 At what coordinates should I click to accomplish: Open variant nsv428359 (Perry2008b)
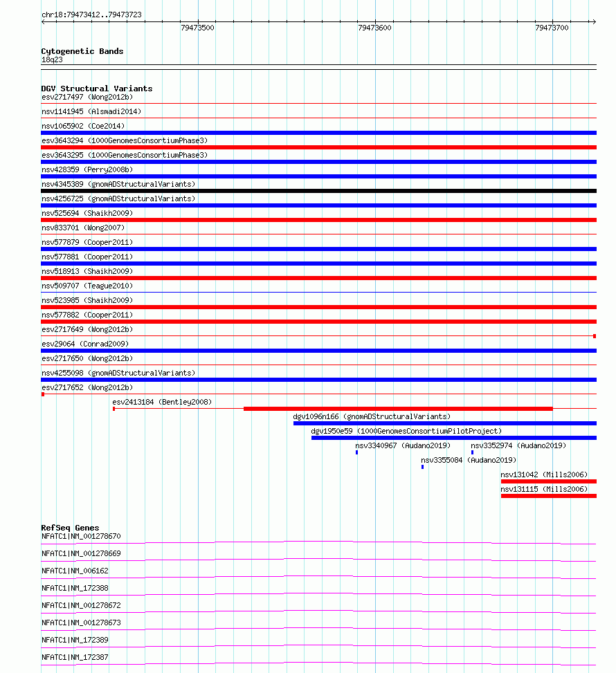point(87,169)
